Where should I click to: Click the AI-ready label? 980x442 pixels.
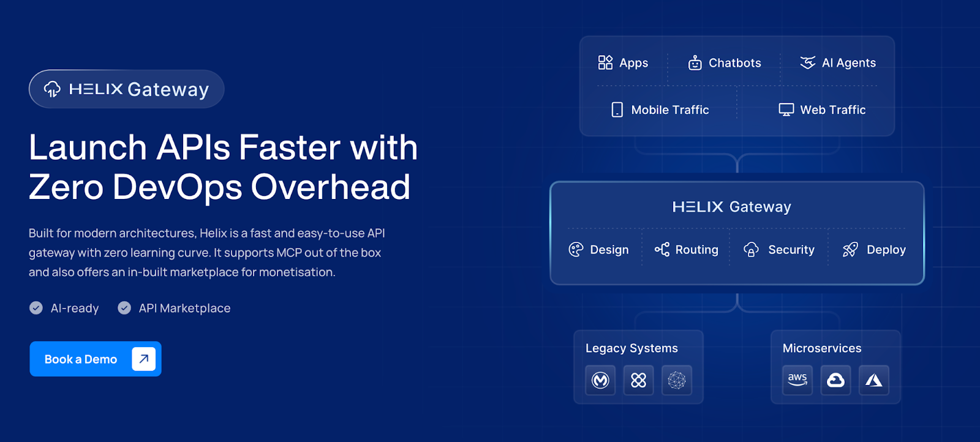pos(75,309)
